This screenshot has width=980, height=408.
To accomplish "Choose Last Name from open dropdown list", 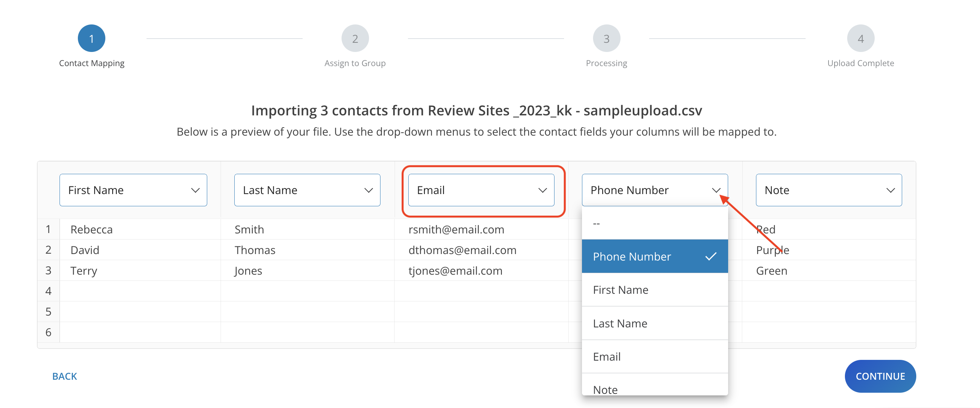I will pyautogui.click(x=654, y=323).
